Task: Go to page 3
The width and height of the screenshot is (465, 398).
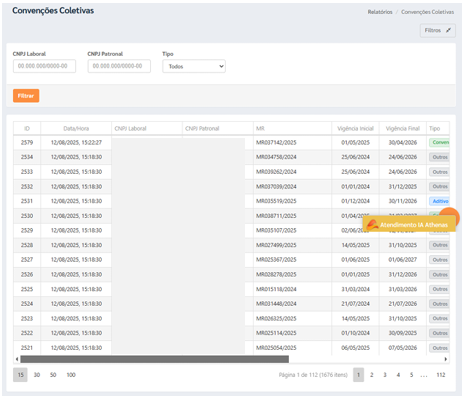Action: click(385, 375)
